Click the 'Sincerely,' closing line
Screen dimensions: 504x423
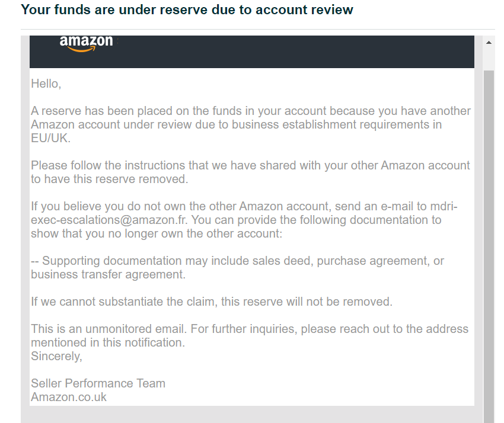(x=56, y=356)
